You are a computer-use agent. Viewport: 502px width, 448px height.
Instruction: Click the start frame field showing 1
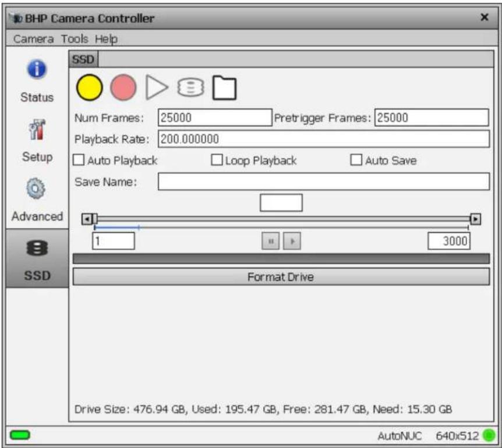point(114,241)
